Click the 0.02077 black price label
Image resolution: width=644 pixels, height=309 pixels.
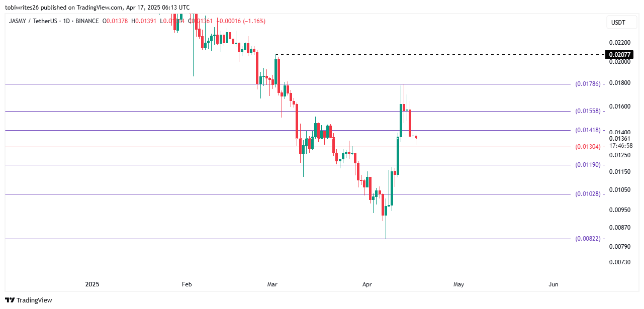619,54
